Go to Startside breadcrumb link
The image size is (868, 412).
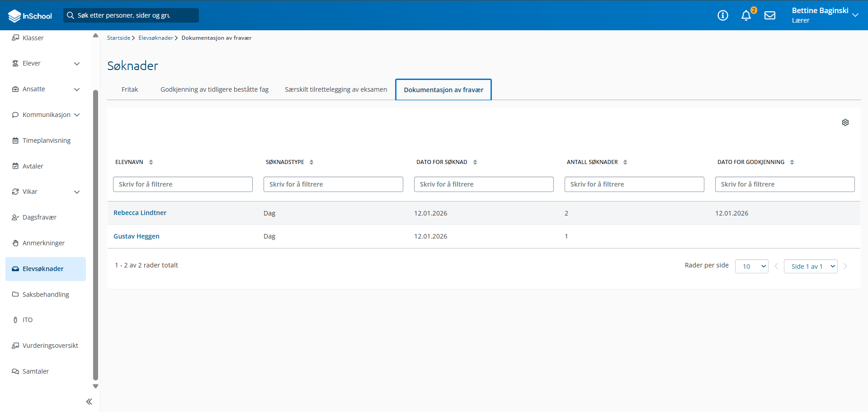pyautogui.click(x=118, y=38)
